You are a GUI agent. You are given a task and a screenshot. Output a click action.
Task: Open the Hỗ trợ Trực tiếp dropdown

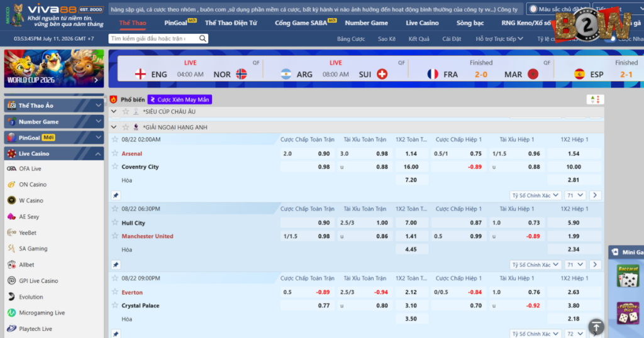(499, 39)
